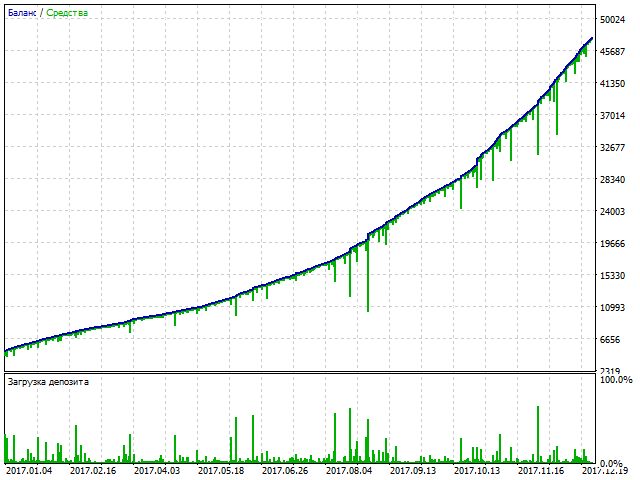Click the 50024 value on the axis
The width and height of the screenshot is (640, 480).
(612, 20)
